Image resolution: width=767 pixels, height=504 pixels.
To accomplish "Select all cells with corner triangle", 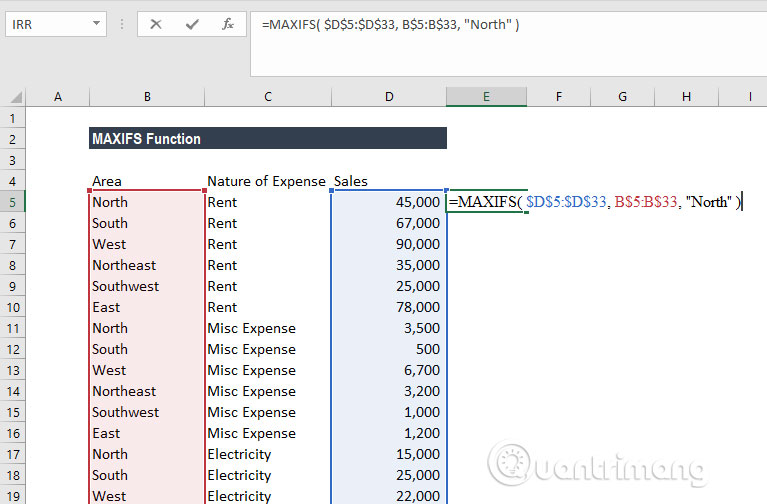I will pos(16,97).
